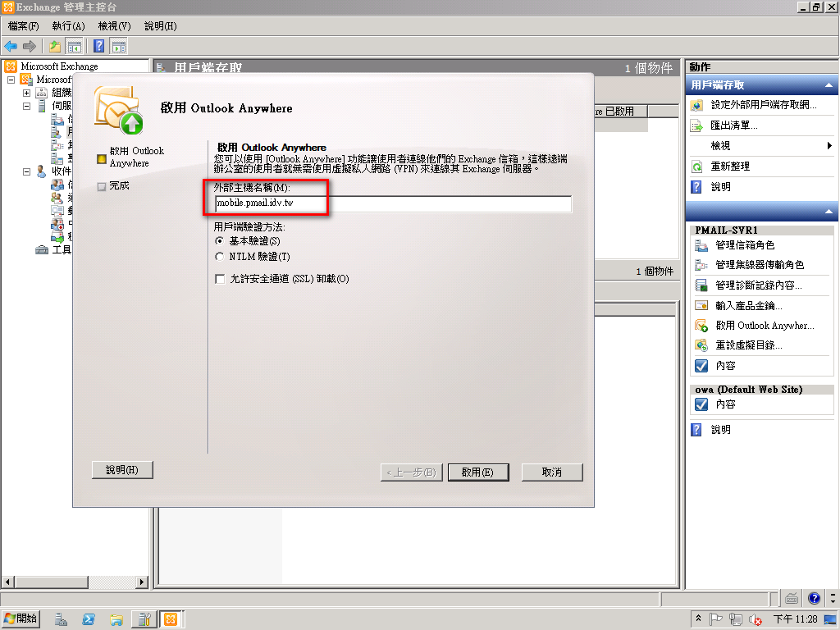The image size is (840, 630).
Task: Show hidden tray icons arrow
Action: pos(699,619)
